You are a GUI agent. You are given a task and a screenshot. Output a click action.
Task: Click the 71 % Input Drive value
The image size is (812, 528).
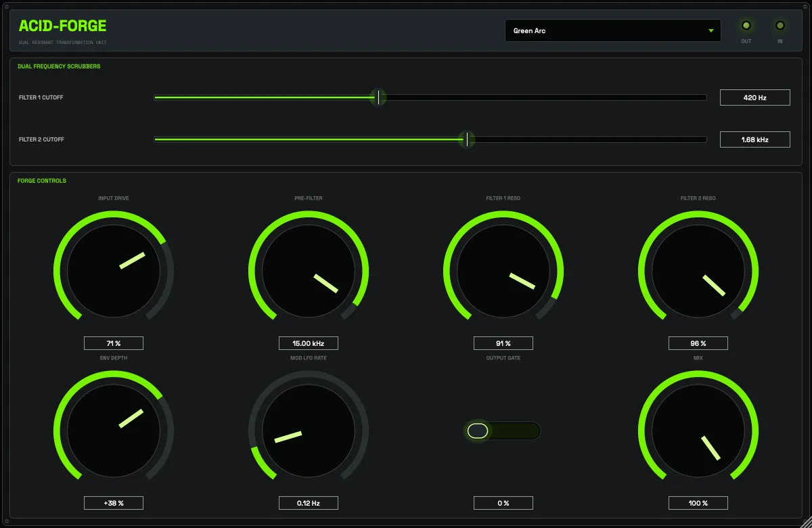coord(114,343)
